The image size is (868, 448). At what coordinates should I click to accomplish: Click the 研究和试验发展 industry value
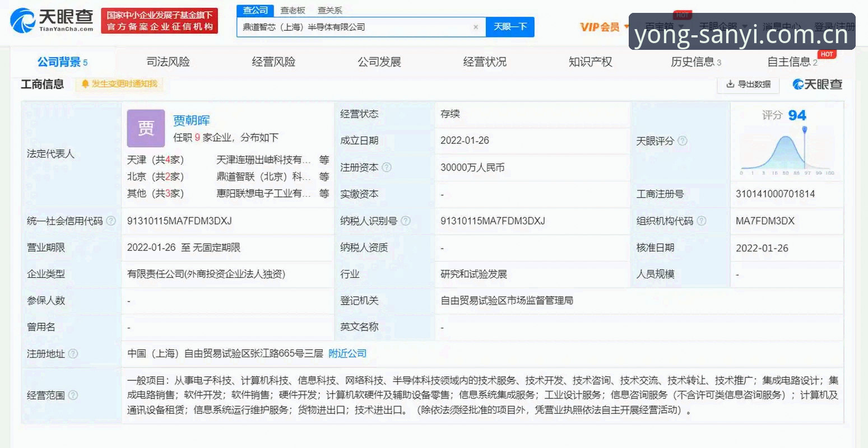click(x=474, y=274)
